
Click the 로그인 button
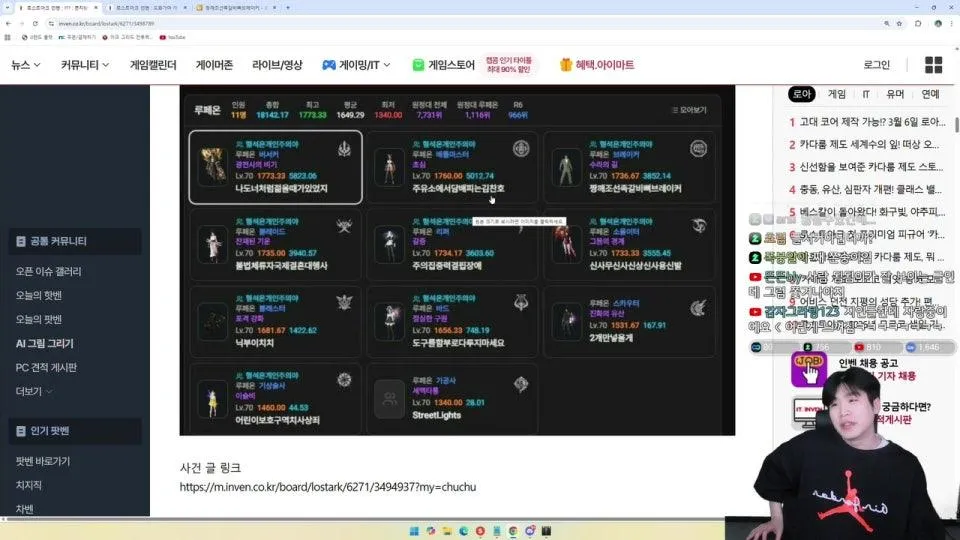click(x=876, y=65)
